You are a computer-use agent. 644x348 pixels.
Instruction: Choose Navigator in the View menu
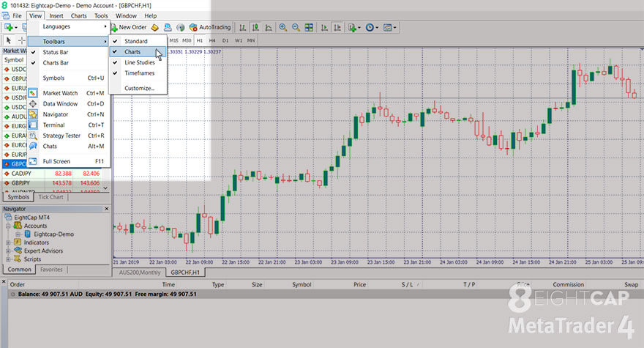click(x=69, y=114)
